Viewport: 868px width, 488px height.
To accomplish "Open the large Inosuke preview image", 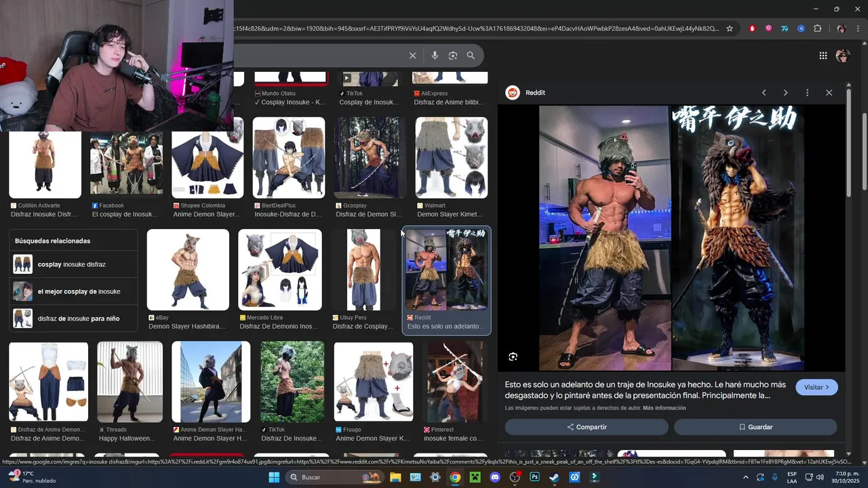I will point(671,238).
